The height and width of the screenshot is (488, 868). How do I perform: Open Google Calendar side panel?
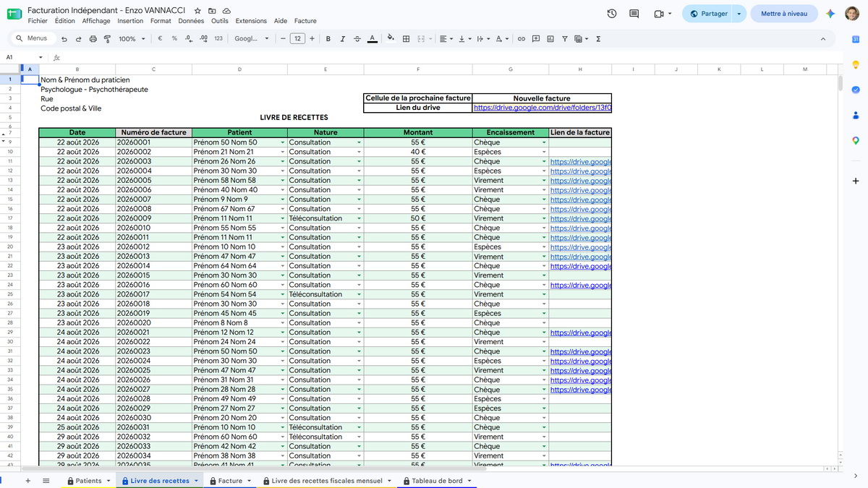(856, 39)
